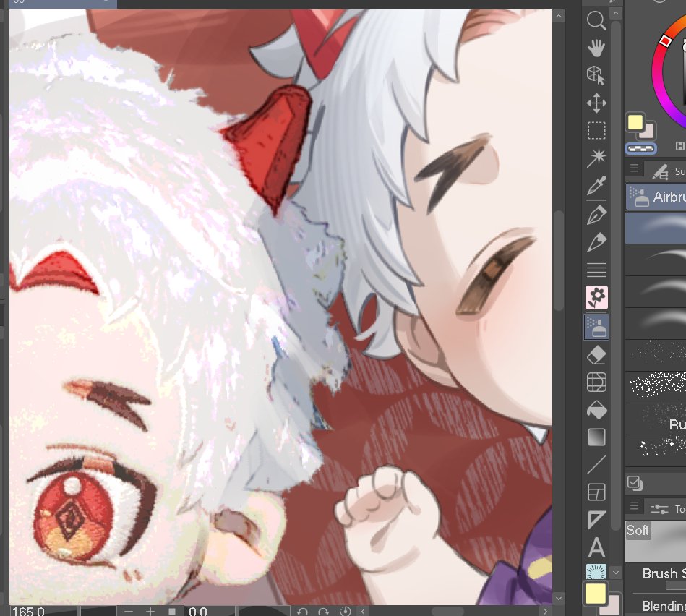Select the Fill bucket tool
The image size is (686, 616).
[596, 410]
